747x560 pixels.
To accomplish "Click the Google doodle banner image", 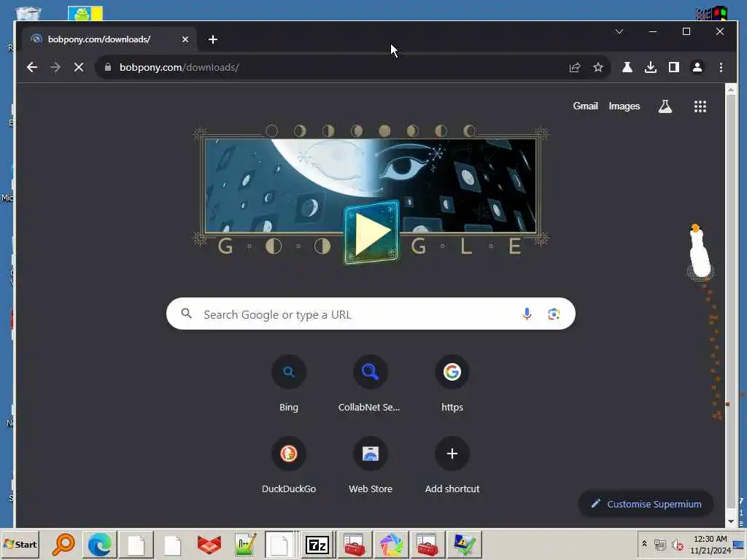I will (371, 186).
